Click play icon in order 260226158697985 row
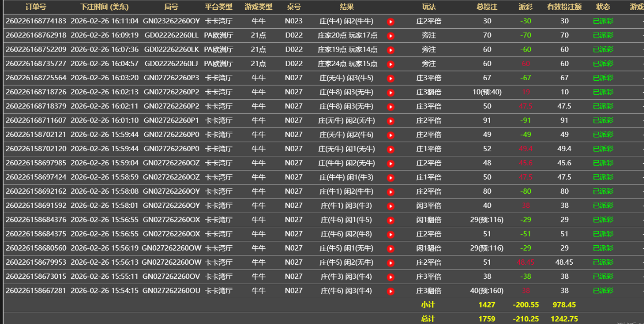This screenshot has width=644, height=324. point(390,163)
